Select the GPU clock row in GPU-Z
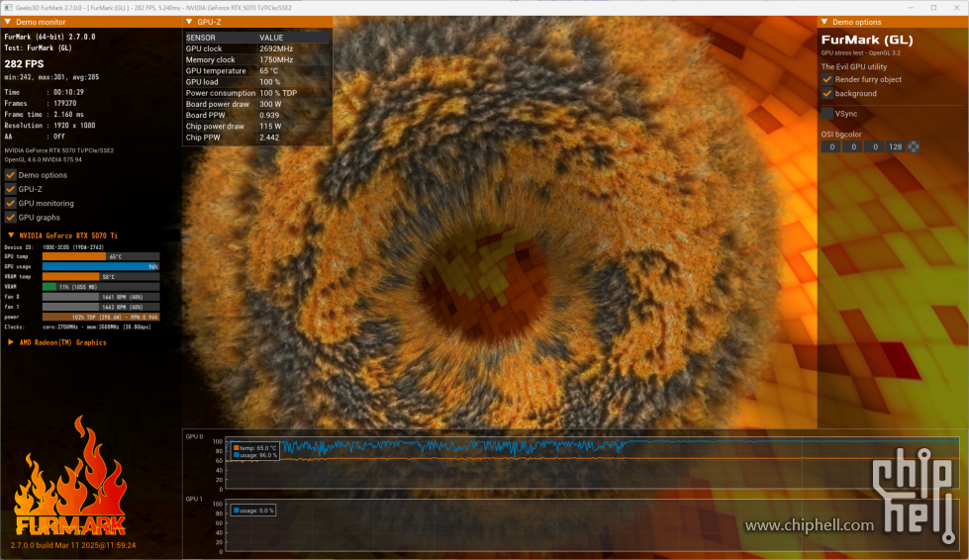The height and width of the screenshot is (560, 969). (257, 48)
